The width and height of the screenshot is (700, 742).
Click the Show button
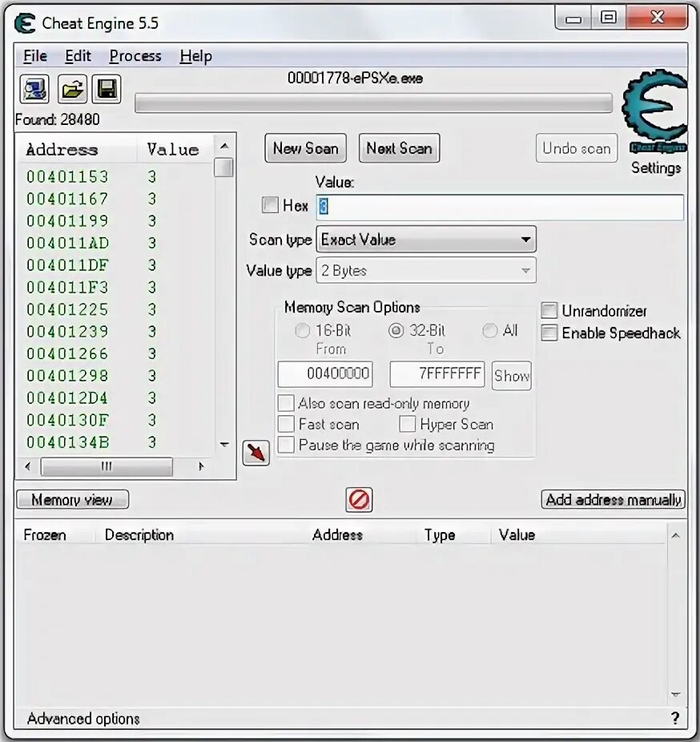511,376
